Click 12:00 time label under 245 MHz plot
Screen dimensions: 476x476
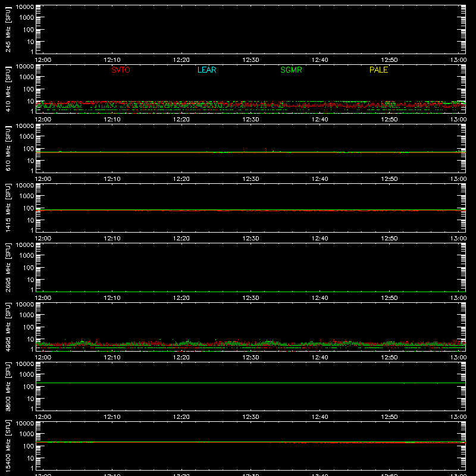43,60
